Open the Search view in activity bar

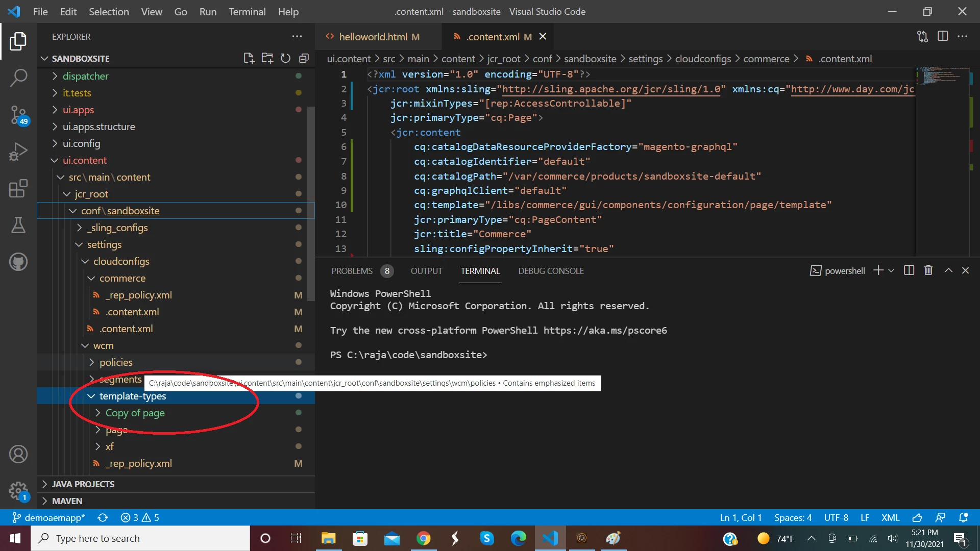18,78
